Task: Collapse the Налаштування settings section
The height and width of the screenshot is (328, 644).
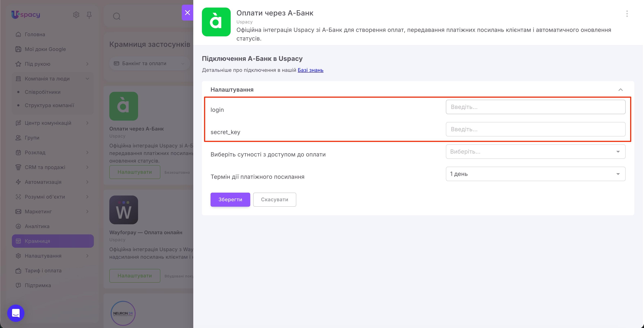Action: 620,90
